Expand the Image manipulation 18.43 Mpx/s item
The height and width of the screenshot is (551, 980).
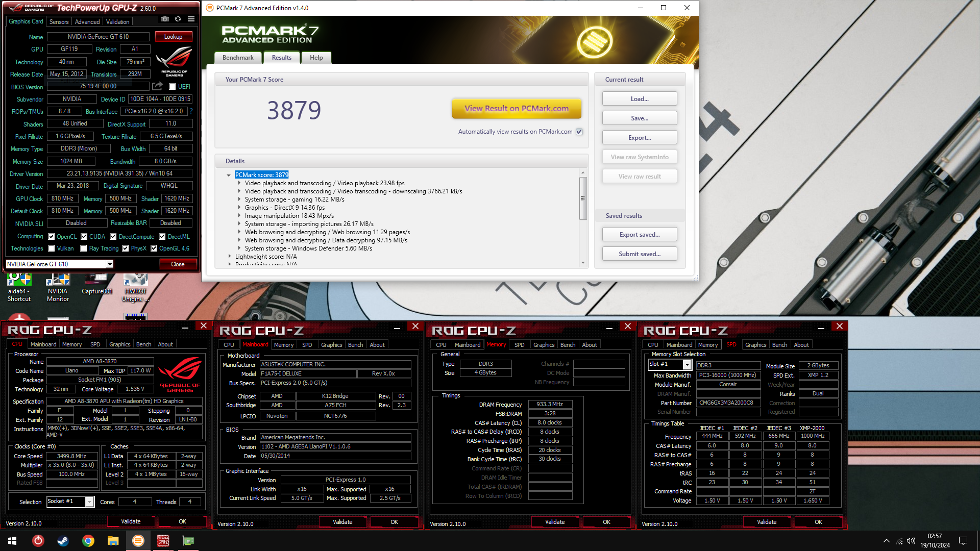coord(239,216)
